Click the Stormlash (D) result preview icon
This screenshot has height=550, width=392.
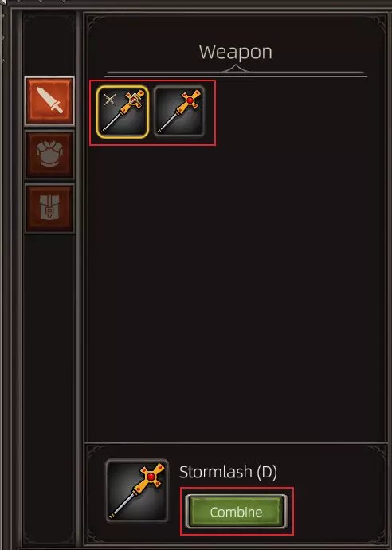click(137, 490)
